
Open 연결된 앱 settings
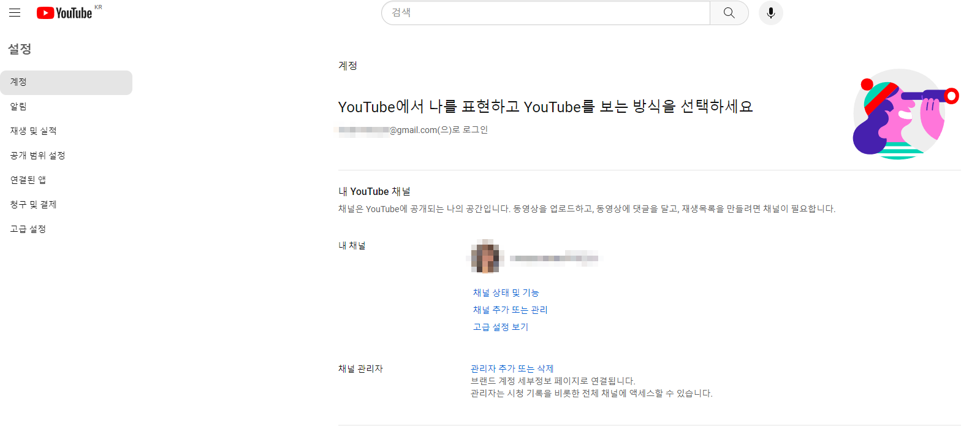(x=66, y=180)
